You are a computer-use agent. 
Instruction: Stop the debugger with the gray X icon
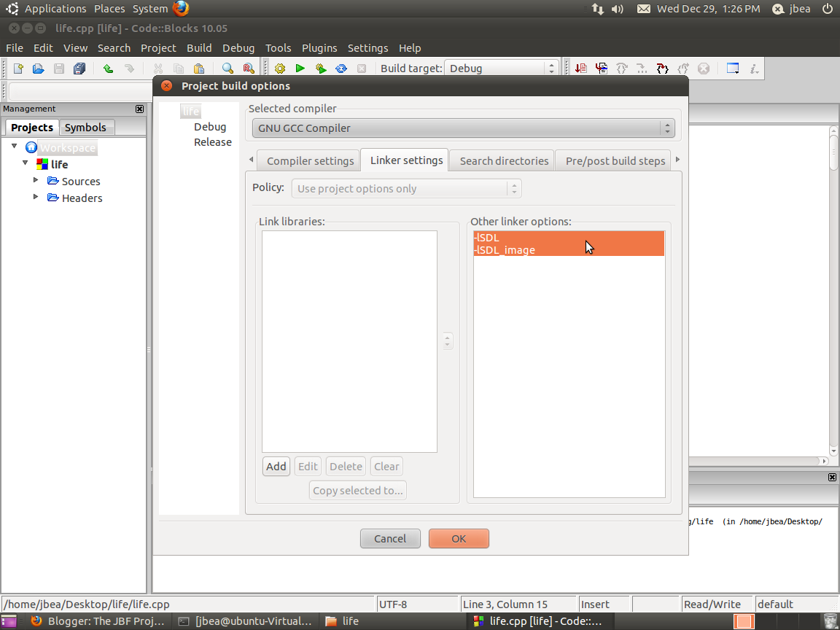704,69
